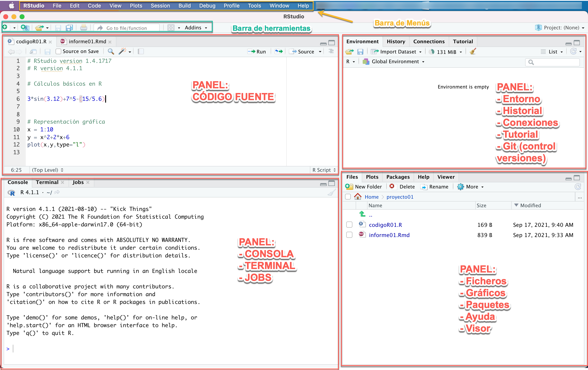
Task: Click the Find/Replace magnifier icon in editor
Action: (111, 51)
